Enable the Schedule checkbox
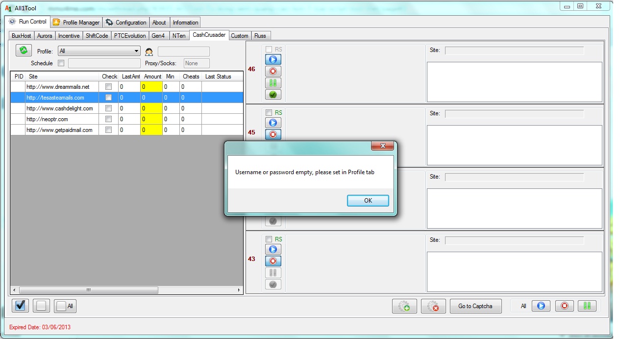The width and height of the screenshot is (644, 339). (61, 63)
